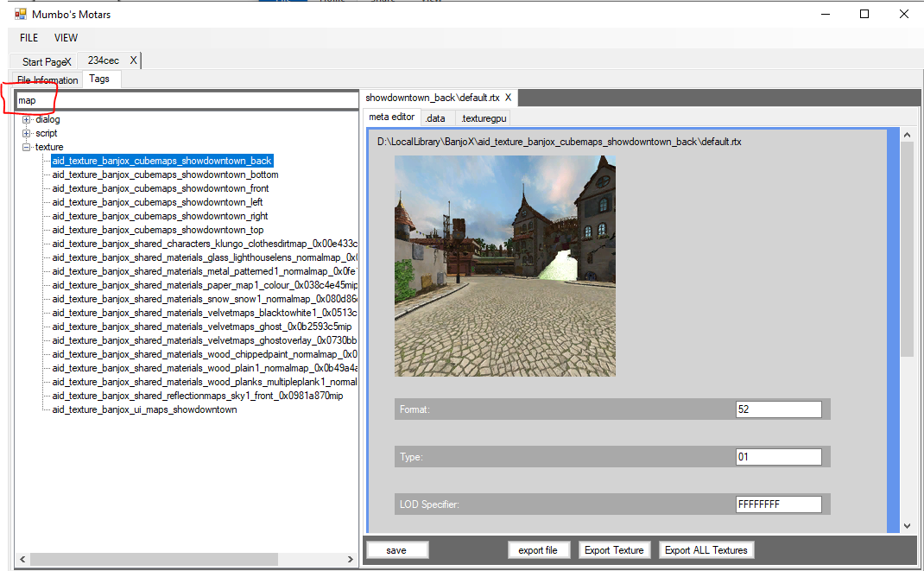This screenshot has width=924, height=571.
Task: Switch to the meta editor tab
Action: 392,117
